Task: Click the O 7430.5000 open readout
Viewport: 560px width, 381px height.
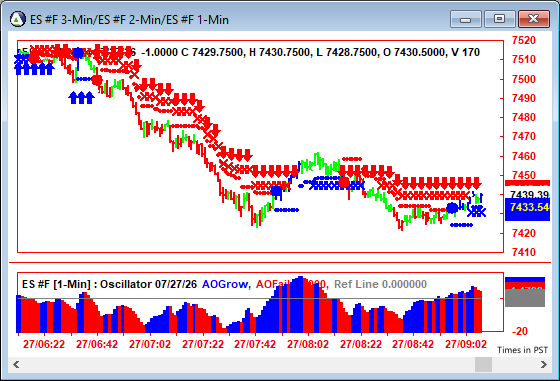Action: click(x=414, y=52)
